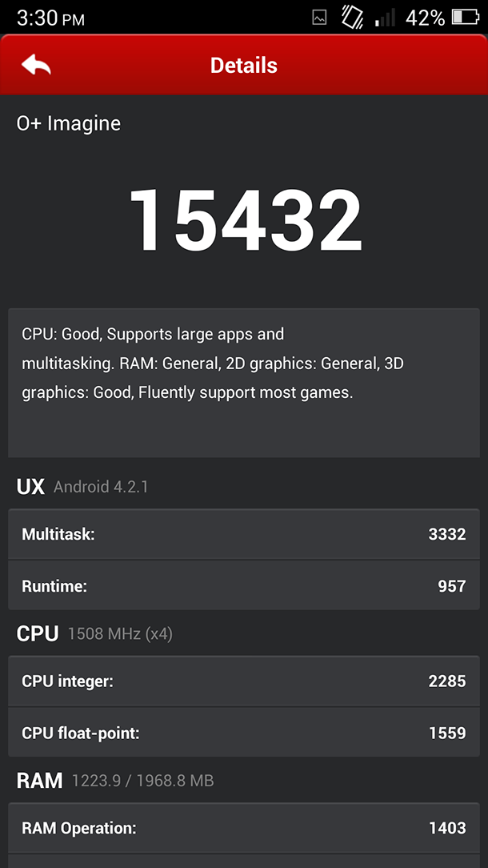Tap the picture notification icon in status bar
The image size is (488, 868).
[x=319, y=18]
